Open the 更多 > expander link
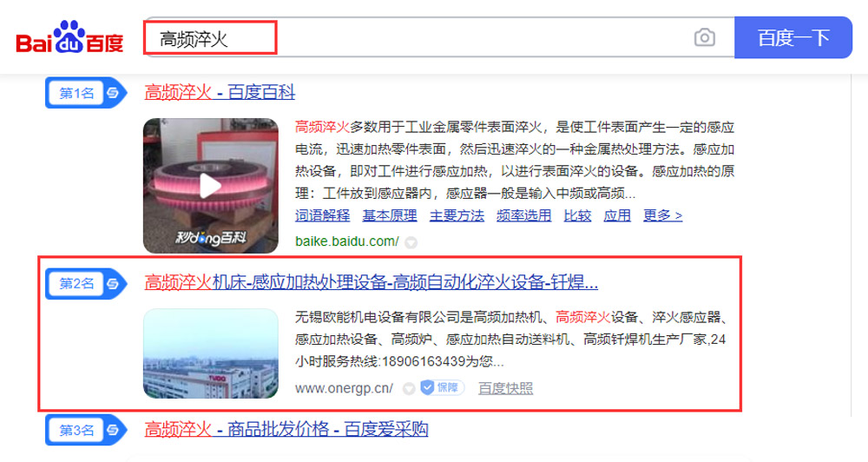 pyautogui.click(x=662, y=215)
